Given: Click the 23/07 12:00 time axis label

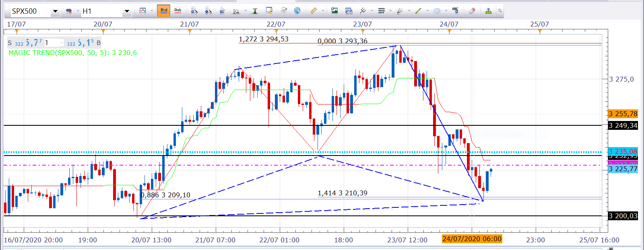Looking at the screenshot, I should (x=407, y=240).
